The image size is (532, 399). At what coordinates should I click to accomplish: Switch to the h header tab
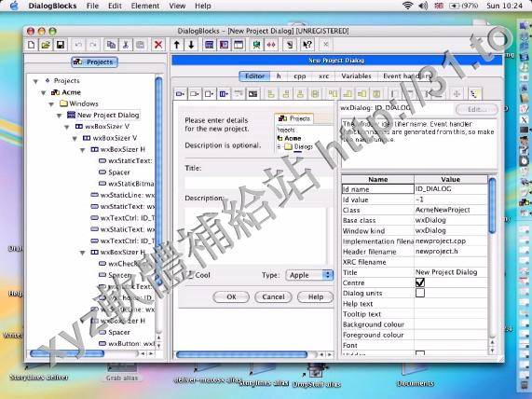(279, 76)
